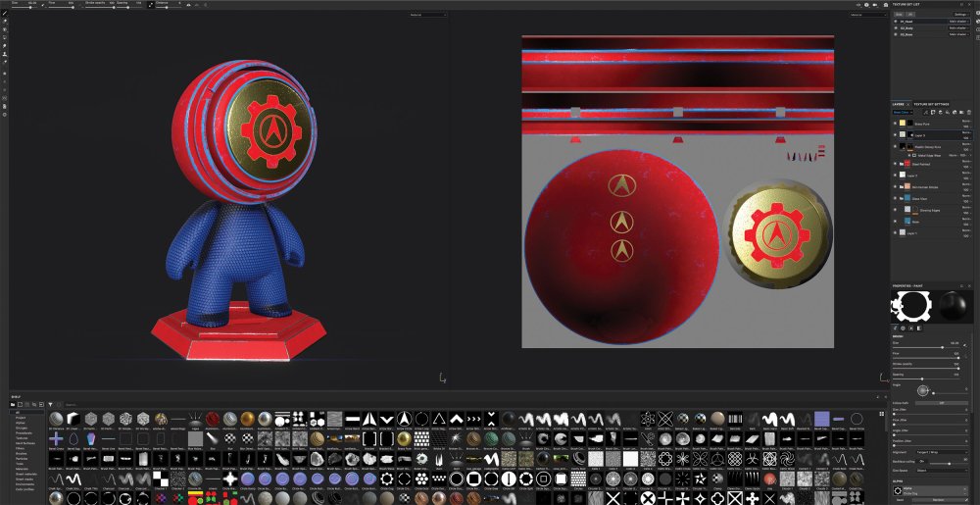This screenshot has height=505, width=980.
Task: Select the Brushes category in Shelf
Action: pos(22,454)
